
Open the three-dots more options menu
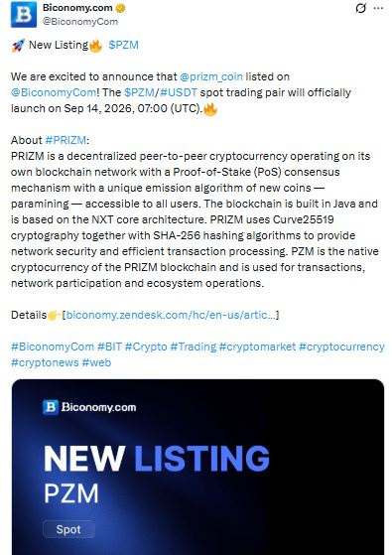(x=378, y=8)
